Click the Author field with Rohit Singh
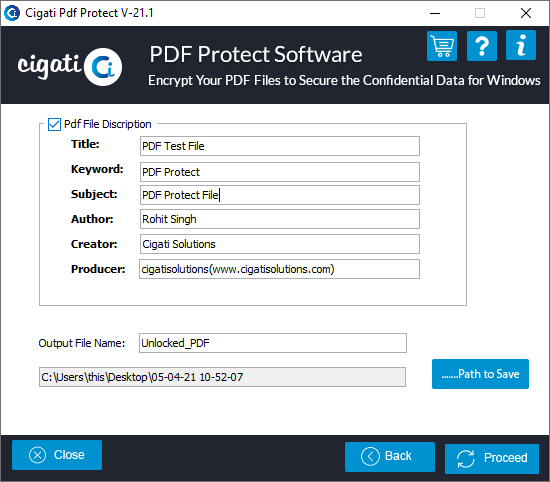Viewport: 550px width, 482px height. click(x=280, y=219)
